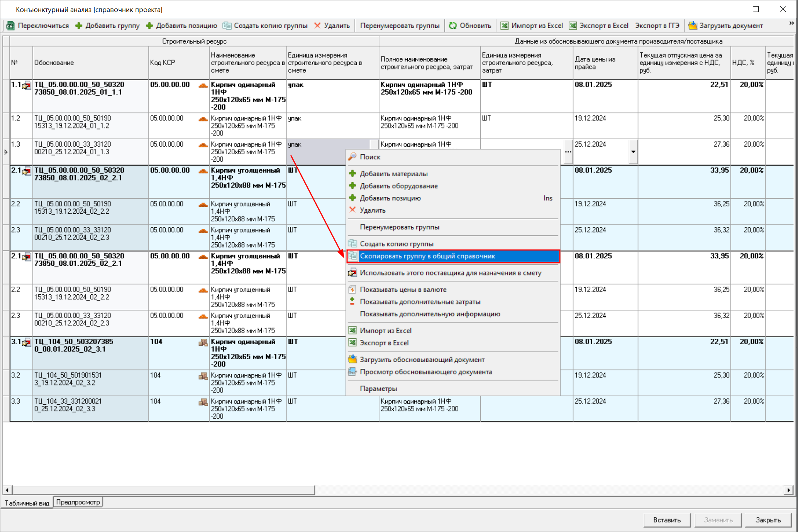Image resolution: width=798 pixels, height=532 pixels.
Task: Click Перенумеровать группы in toolbar
Action: (x=400, y=26)
